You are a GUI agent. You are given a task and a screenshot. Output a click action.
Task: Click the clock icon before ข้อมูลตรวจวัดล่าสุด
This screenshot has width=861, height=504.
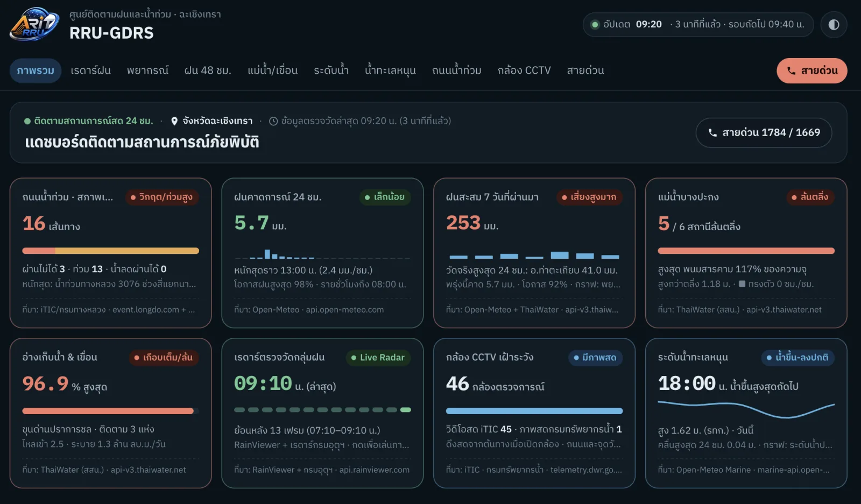[273, 121]
